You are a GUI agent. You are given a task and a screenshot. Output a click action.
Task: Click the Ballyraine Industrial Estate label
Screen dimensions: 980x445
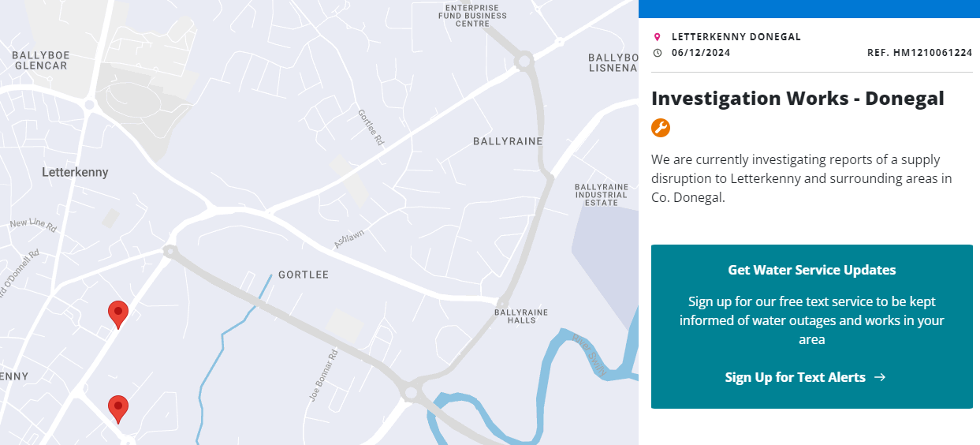click(602, 194)
